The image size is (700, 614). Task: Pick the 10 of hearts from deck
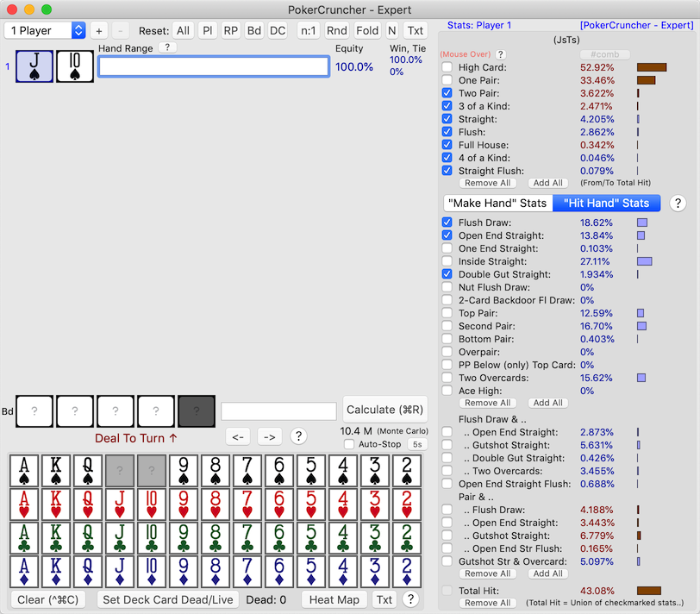pos(152,504)
